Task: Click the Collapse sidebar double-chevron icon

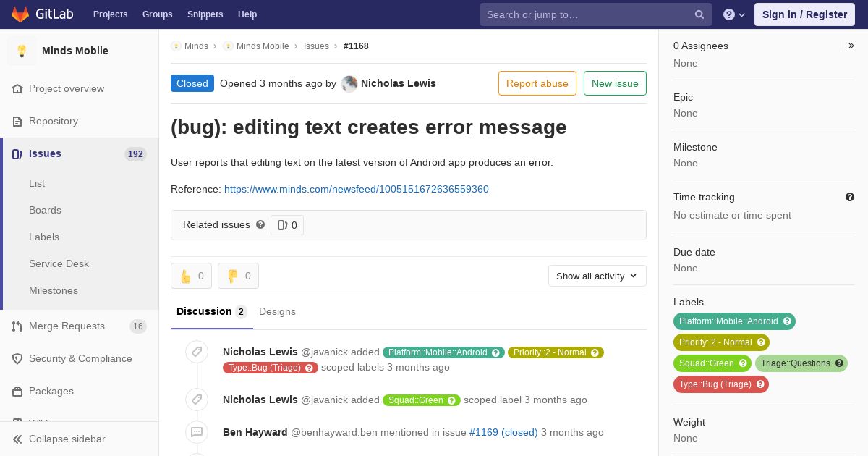Action: click(x=17, y=439)
